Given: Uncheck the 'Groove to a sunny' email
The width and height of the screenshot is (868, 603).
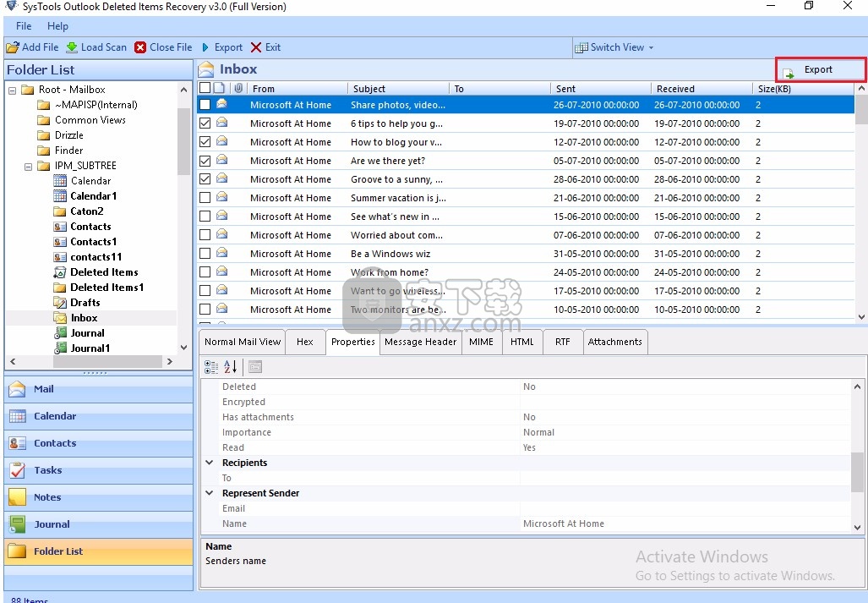Looking at the screenshot, I should [205, 178].
